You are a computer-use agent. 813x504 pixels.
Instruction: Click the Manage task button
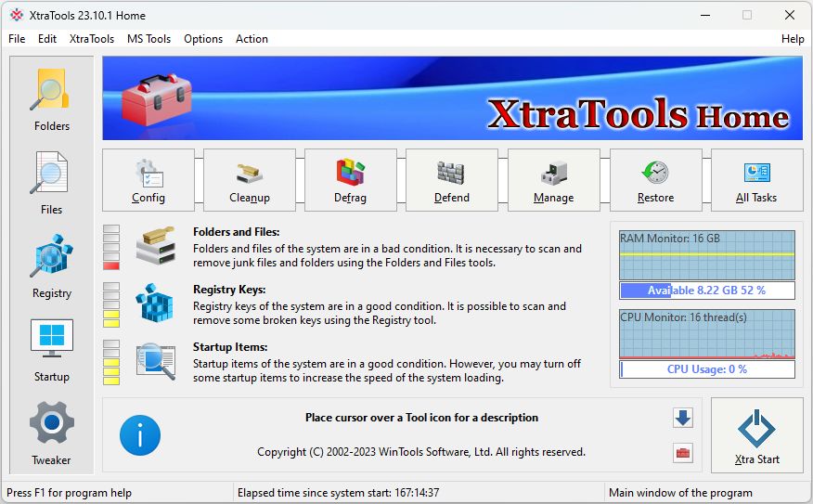pos(553,180)
